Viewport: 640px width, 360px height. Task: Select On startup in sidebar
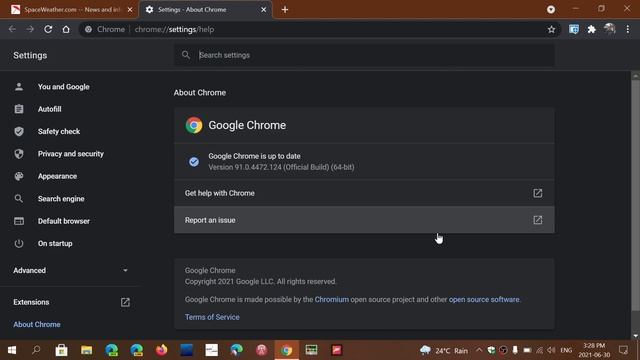click(x=55, y=244)
